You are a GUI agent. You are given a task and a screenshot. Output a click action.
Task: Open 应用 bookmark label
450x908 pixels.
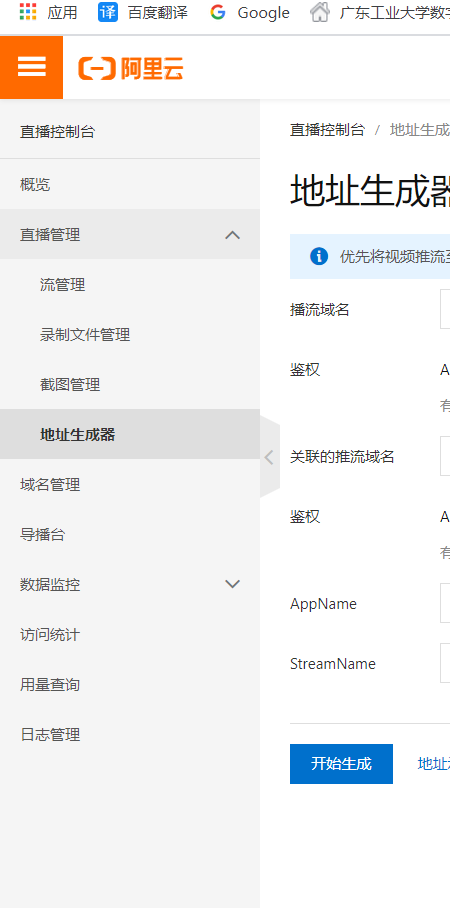point(63,12)
